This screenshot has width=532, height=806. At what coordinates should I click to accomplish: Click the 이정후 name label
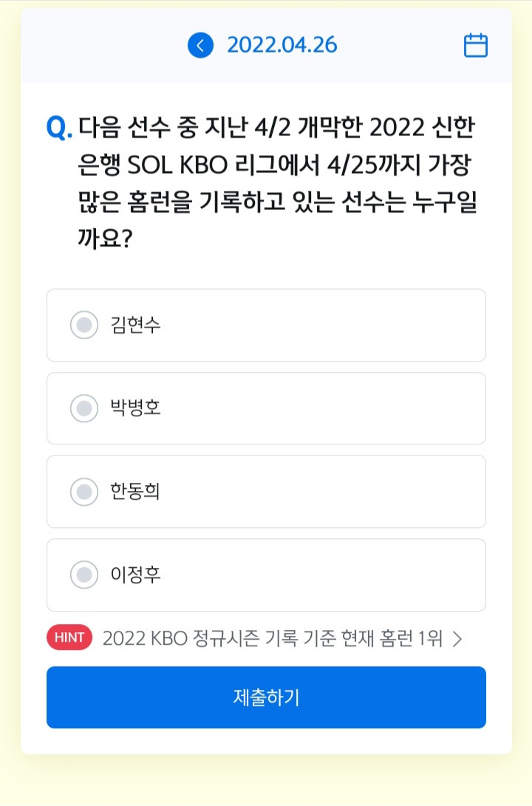point(135,575)
